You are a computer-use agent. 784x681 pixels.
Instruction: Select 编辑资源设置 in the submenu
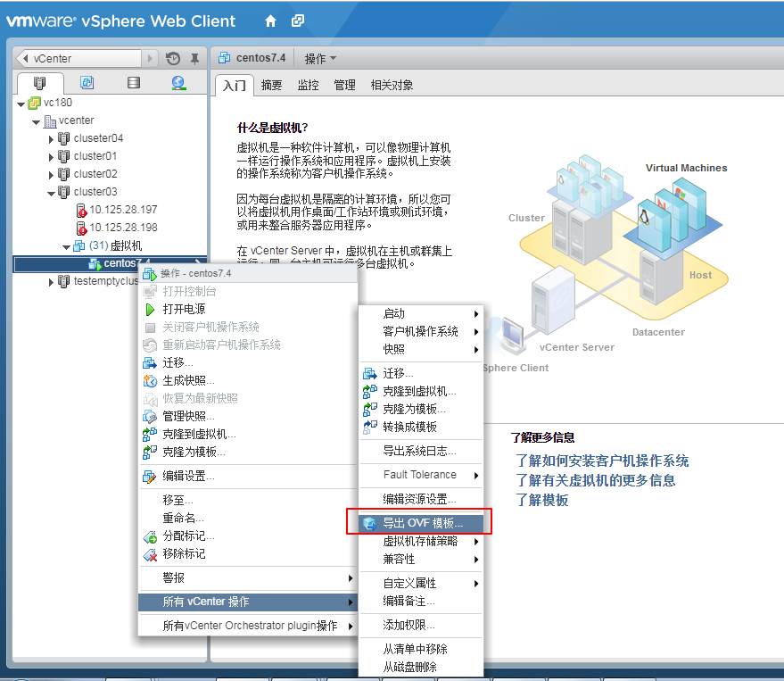pyautogui.click(x=421, y=499)
